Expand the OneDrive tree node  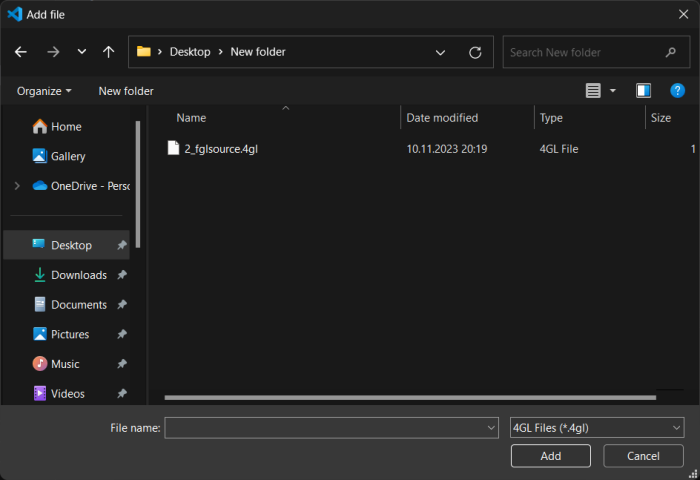coord(17,186)
